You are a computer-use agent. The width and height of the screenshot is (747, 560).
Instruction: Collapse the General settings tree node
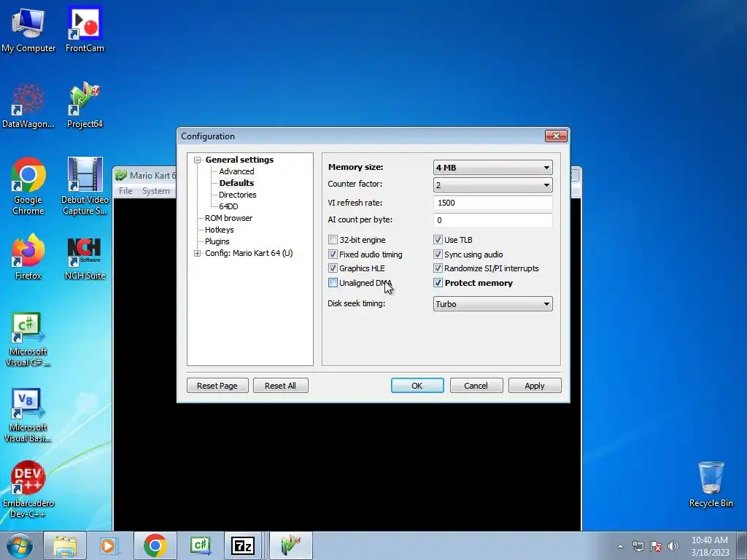point(197,160)
